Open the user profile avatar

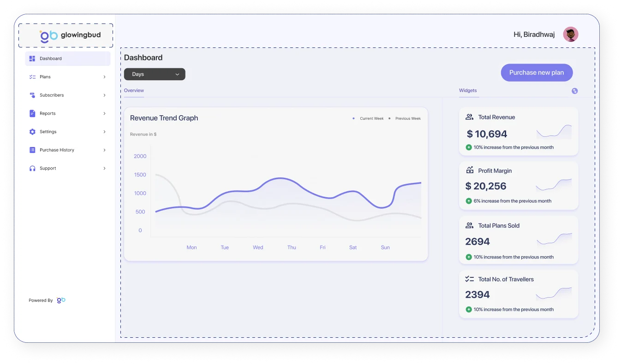(570, 35)
